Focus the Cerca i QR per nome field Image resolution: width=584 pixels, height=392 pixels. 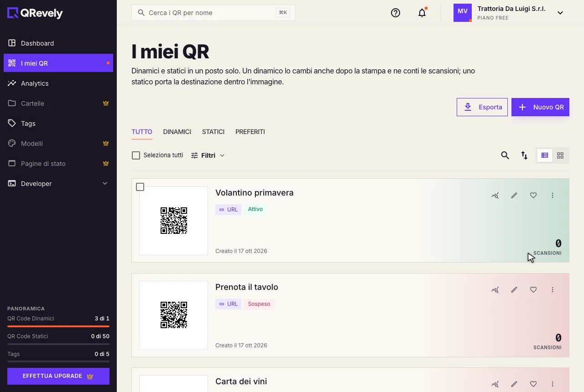point(214,13)
